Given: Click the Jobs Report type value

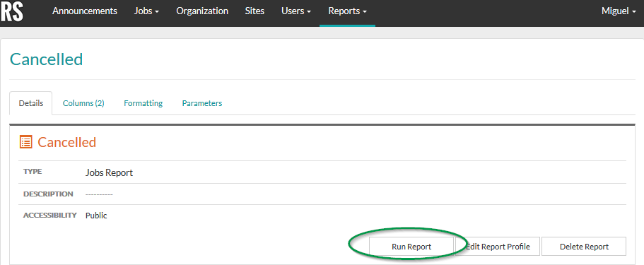Looking at the screenshot, I should pyautogui.click(x=110, y=173).
